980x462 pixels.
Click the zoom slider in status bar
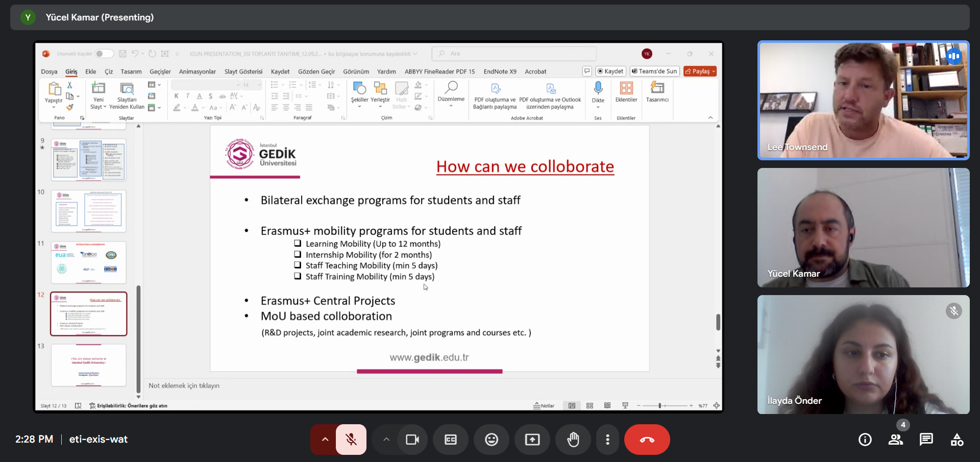point(665,406)
